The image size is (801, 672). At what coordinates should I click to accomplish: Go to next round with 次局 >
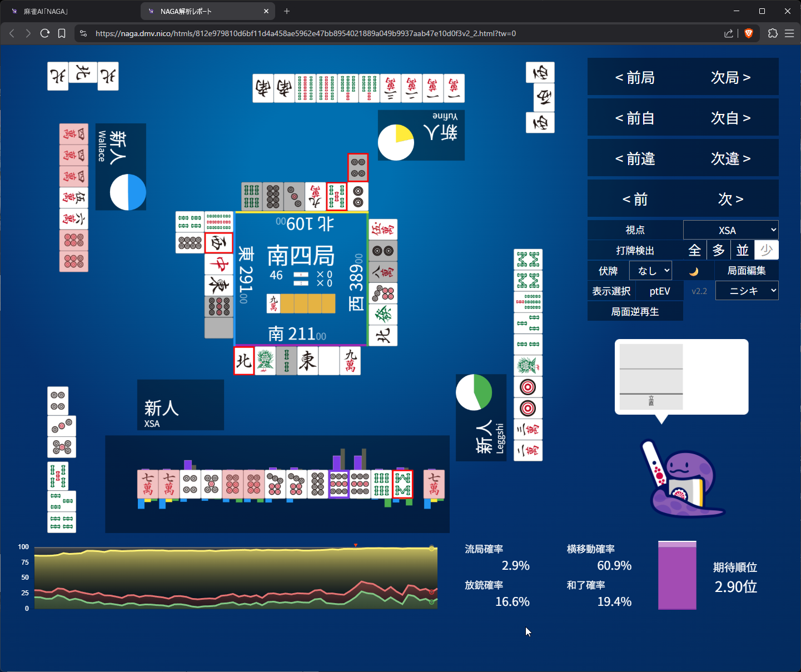click(x=730, y=77)
